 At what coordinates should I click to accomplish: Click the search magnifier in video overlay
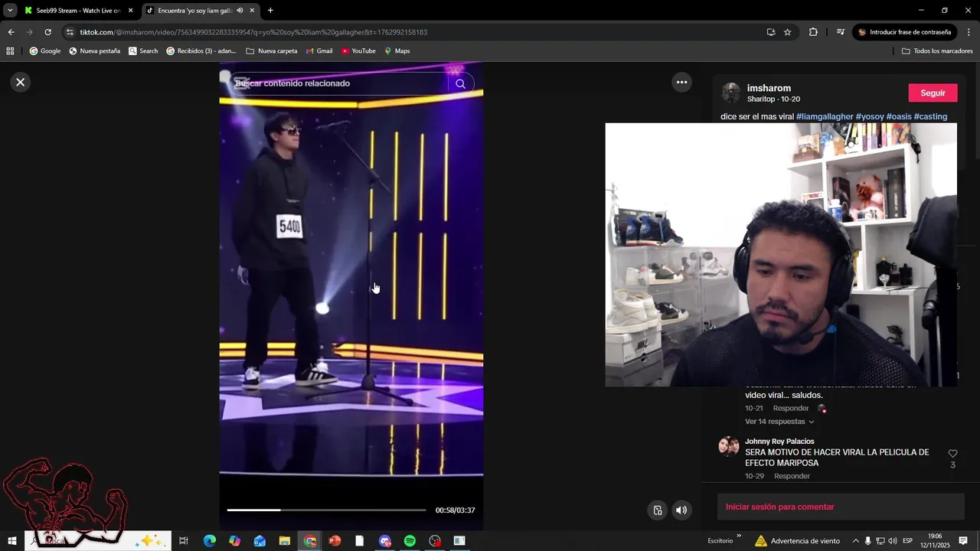click(x=460, y=83)
